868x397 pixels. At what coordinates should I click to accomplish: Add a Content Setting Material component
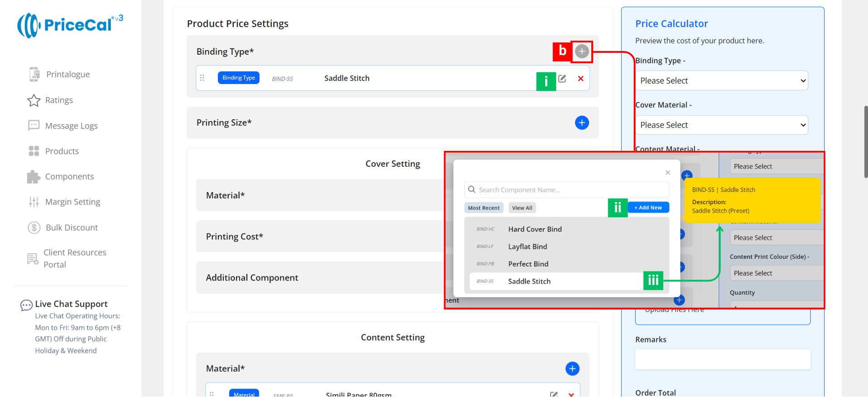(x=572, y=369)
